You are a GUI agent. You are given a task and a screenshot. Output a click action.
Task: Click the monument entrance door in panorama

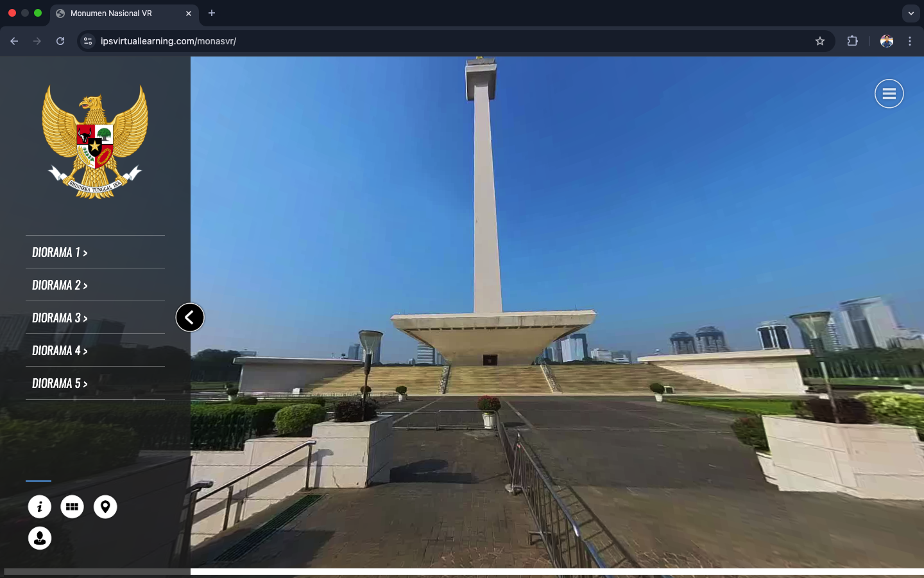pyautogui.click(x=490, y=360)
